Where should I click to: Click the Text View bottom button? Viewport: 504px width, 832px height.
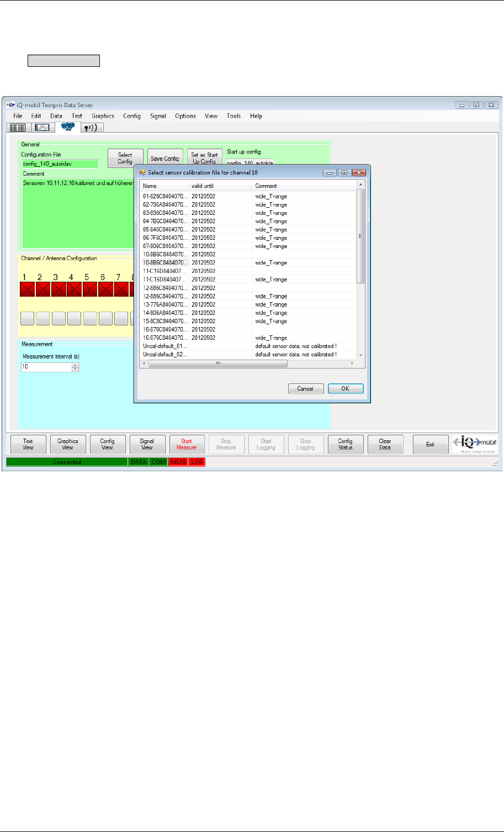pos(28,444)
